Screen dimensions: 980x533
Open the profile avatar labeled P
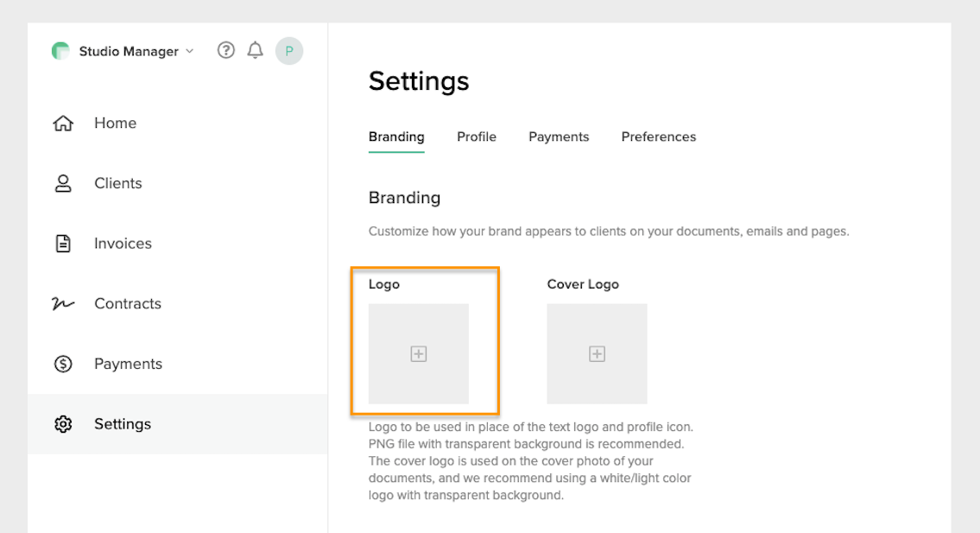point(289,51)
